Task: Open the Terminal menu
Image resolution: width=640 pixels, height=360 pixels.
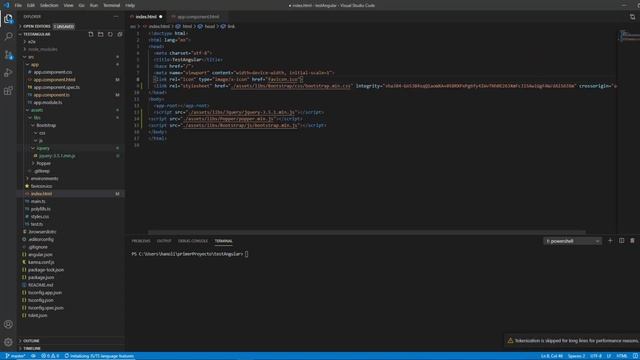Action: coord(111,5)
